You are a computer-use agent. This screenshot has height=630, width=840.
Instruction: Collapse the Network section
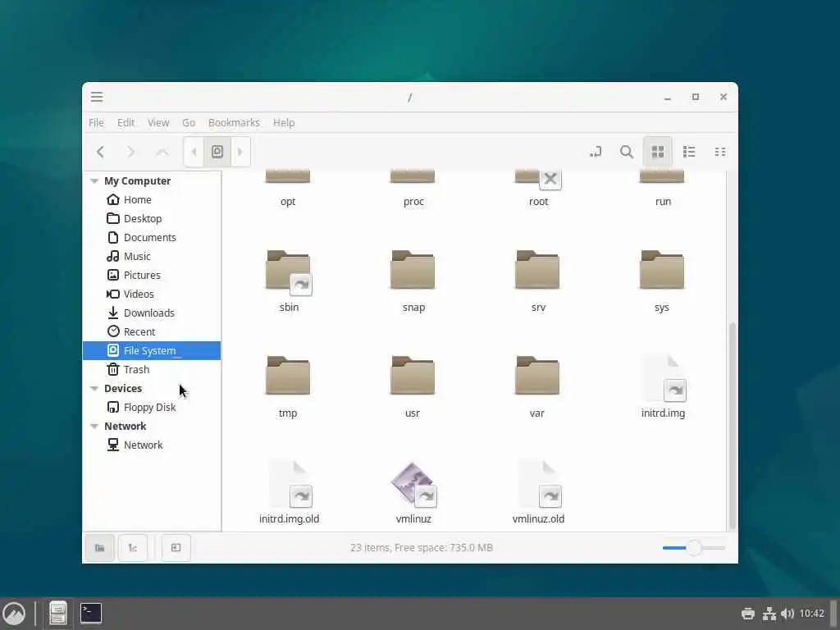[94, 427]
